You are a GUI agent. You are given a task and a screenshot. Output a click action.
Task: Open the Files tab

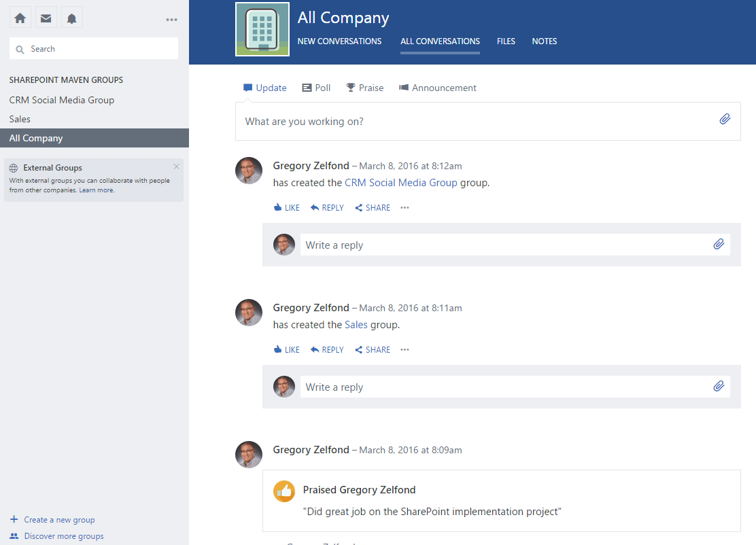[x=506, y=41]
